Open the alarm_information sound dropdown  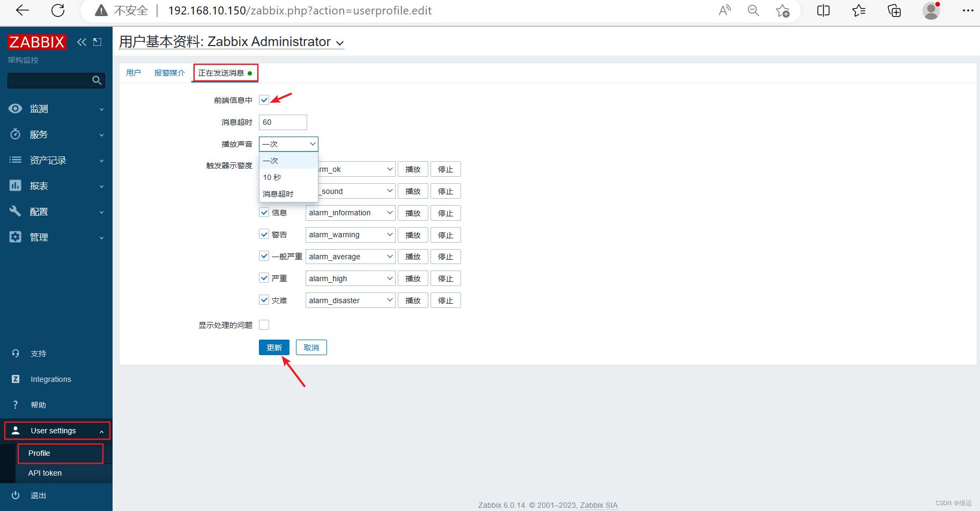tap(350, 213)
